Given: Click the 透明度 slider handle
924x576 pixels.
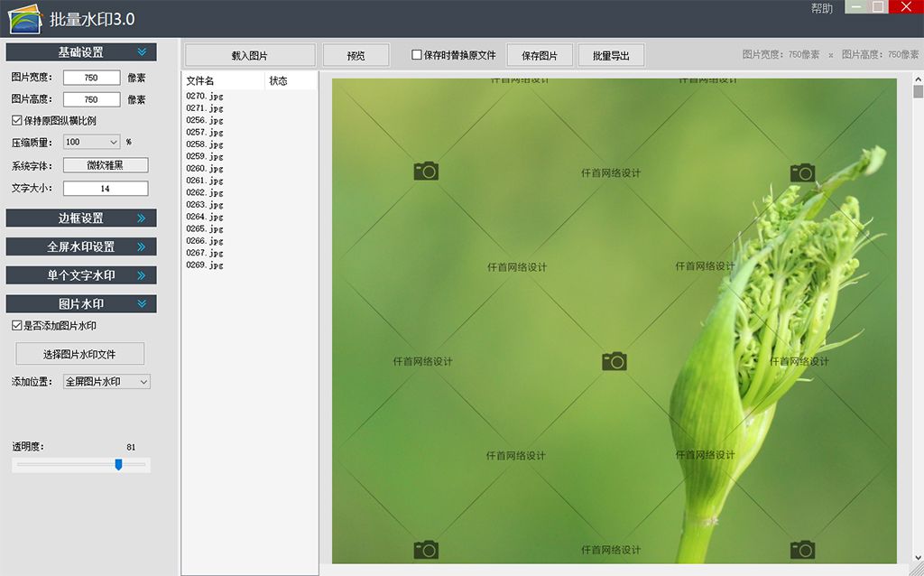Looking at the screenshot, I should pos(118,464).
